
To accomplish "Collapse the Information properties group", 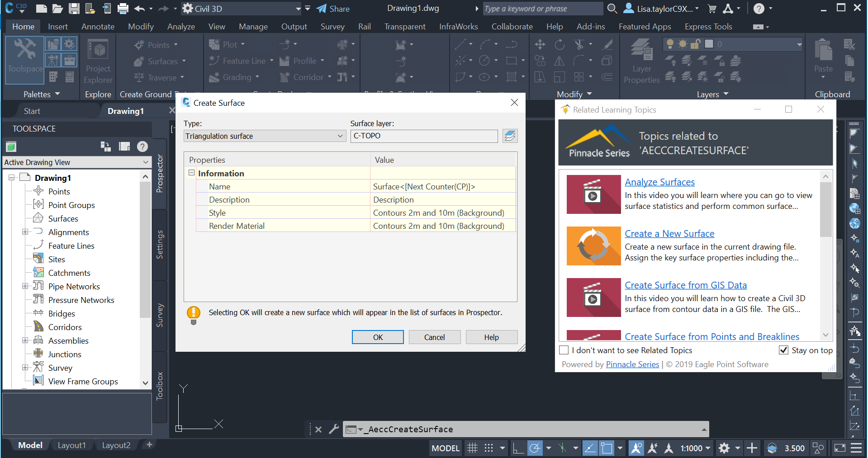I will click(x=191, y=173).
